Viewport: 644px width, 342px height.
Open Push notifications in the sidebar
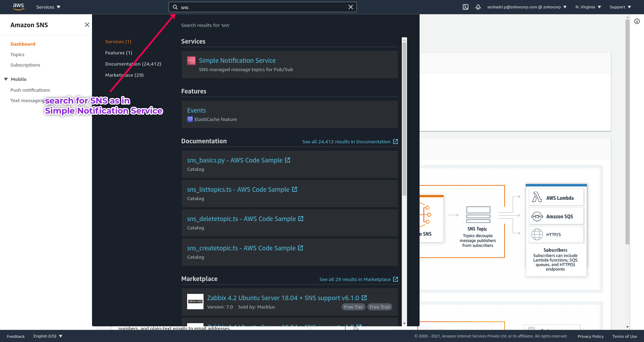click(x=30, y=90)
